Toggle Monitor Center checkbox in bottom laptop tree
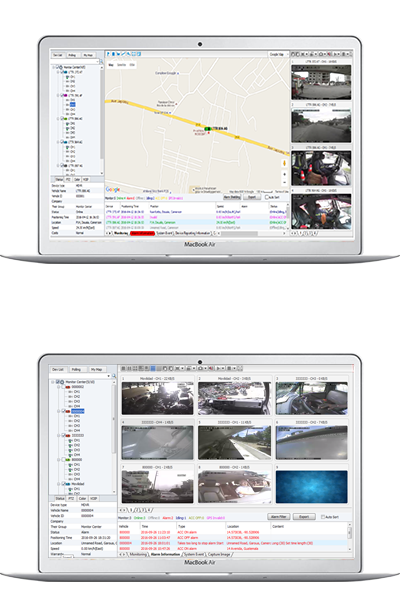 click(57, 382)
